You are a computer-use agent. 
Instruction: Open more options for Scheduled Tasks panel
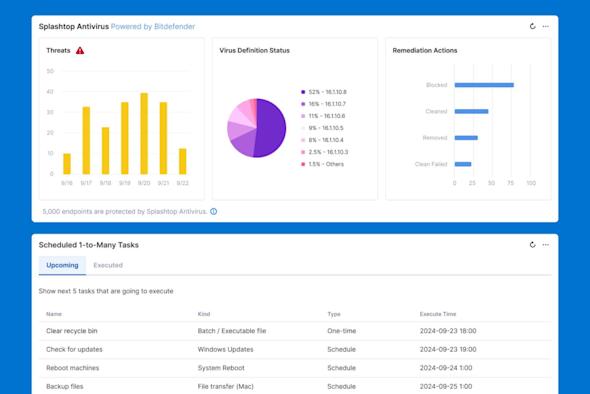[546, 245]
